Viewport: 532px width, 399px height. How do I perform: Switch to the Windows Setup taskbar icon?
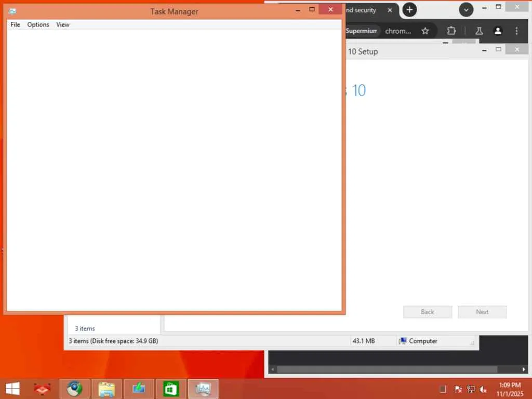pyautogui.click(x=139, y=389)
